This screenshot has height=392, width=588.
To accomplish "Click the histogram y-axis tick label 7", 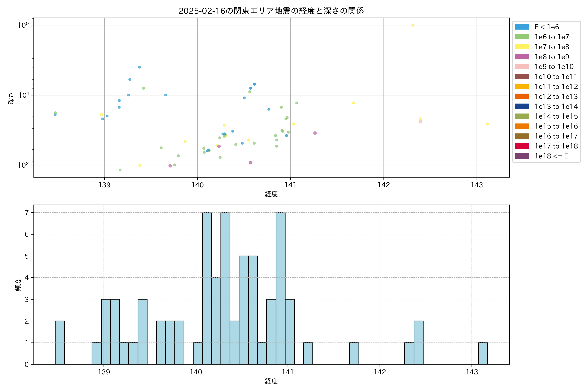I will (x=26, y=212).
